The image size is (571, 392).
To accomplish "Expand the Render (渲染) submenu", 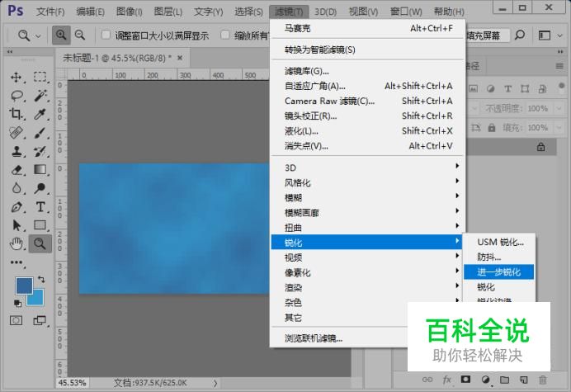I will (367, 287).
